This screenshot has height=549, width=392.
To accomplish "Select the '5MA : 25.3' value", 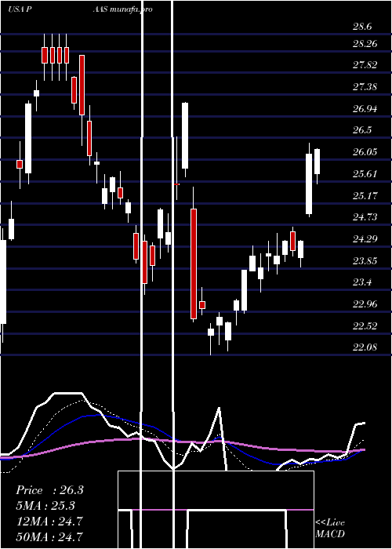I will click(x=45, y=506).
